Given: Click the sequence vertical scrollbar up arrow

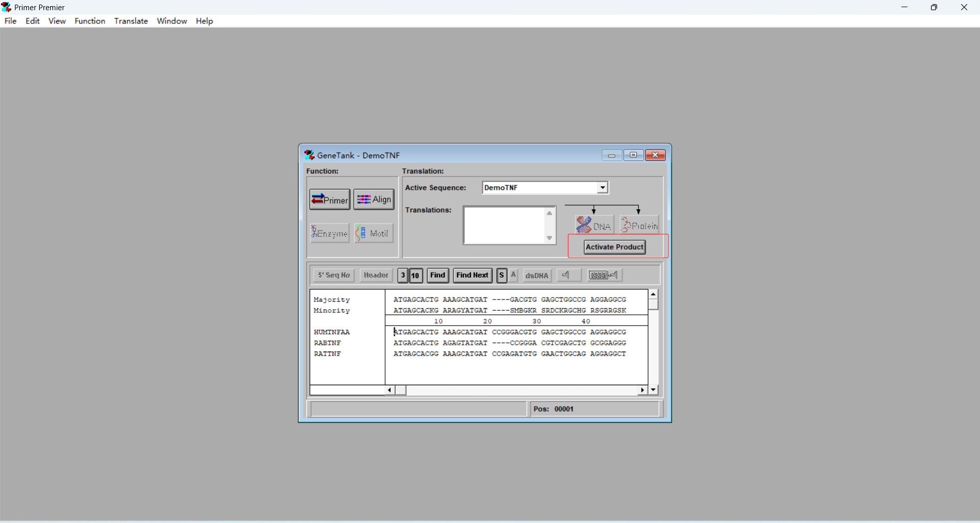Looking at the screenshot, I should 653,294.
